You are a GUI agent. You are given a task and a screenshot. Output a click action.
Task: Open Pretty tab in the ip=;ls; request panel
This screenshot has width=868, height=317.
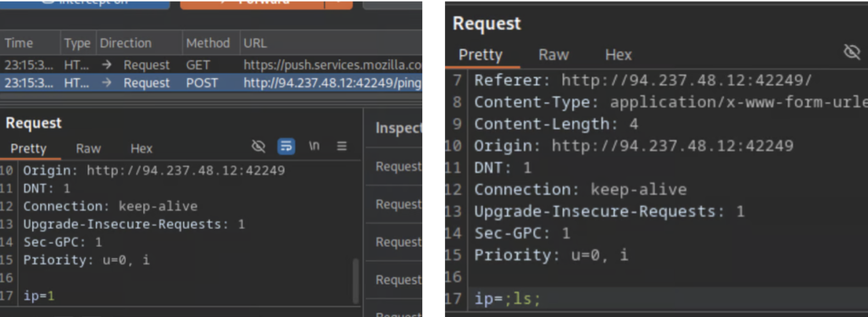[481, 55]
